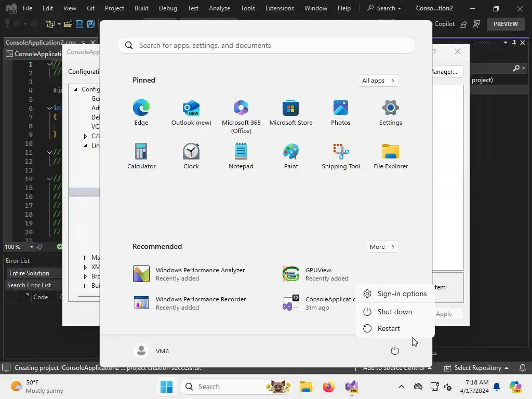Open the Photos app
Image resolution: width=532 pixels, height=399 pixels.
click(x=341, y=113)
